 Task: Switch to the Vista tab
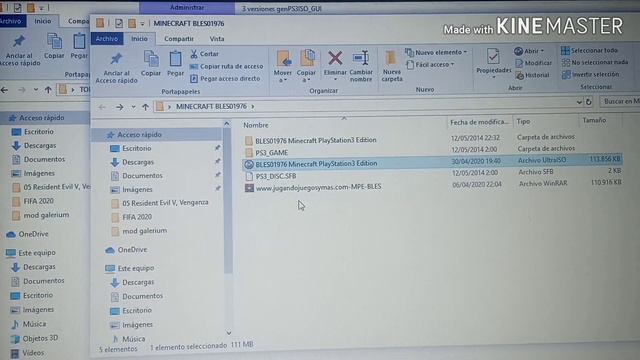[x=217, y=39]
